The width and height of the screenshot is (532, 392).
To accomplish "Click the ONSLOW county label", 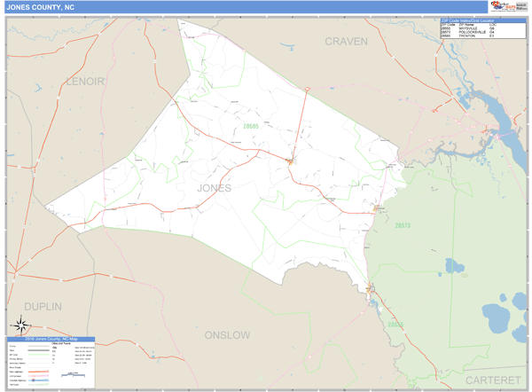I will (227, 335).
